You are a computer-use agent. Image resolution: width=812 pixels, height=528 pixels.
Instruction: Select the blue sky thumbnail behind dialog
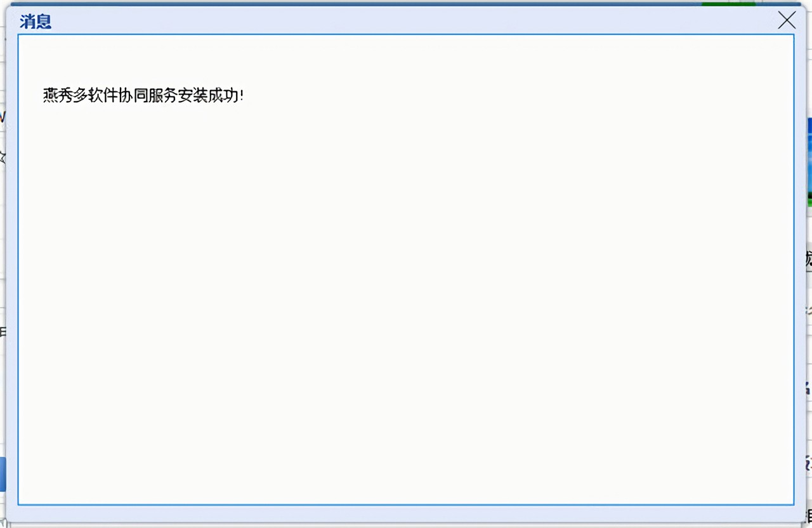point(809,162)
